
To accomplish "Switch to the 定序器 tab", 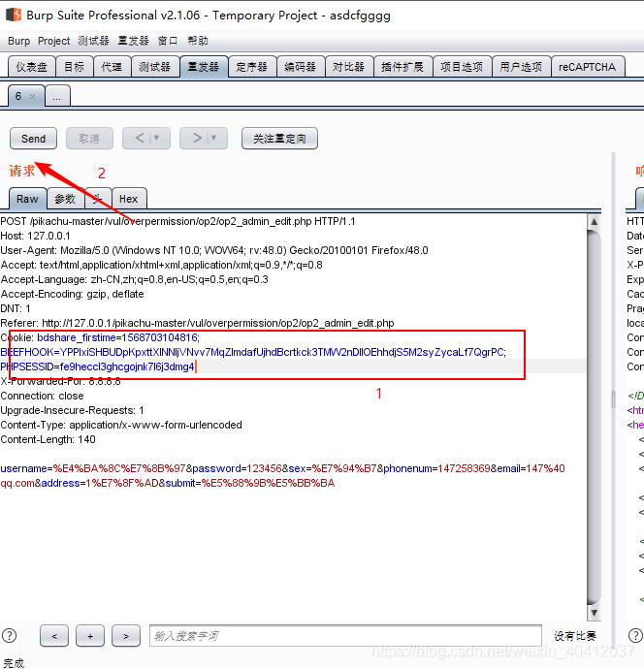I will (252, 67).
